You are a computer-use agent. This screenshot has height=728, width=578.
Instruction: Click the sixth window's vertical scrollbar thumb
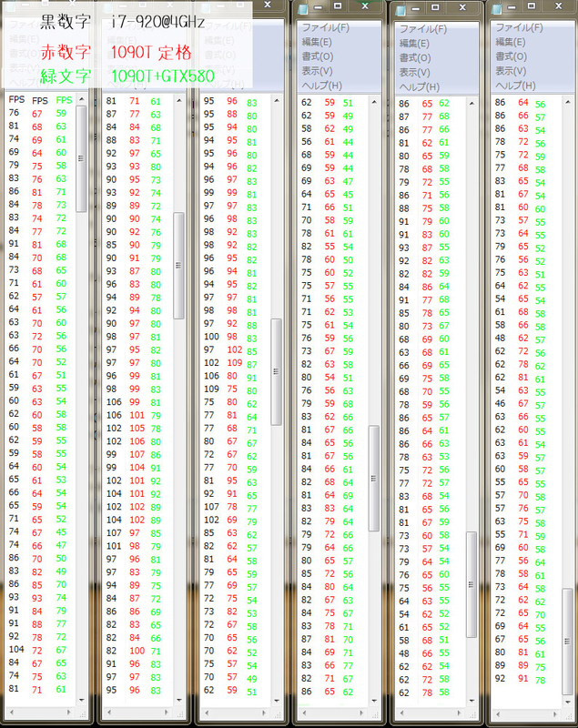tap(567, 642)
